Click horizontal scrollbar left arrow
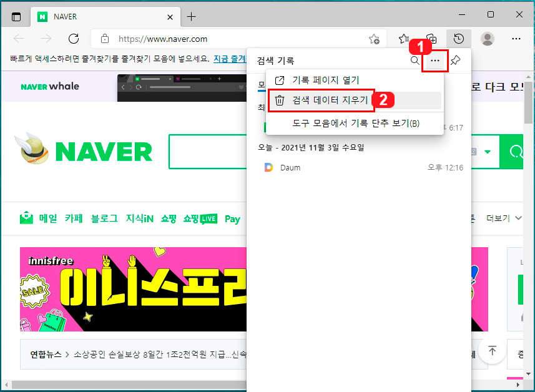The height and width of the screenshot is (392, 535). tap(6, 385)
